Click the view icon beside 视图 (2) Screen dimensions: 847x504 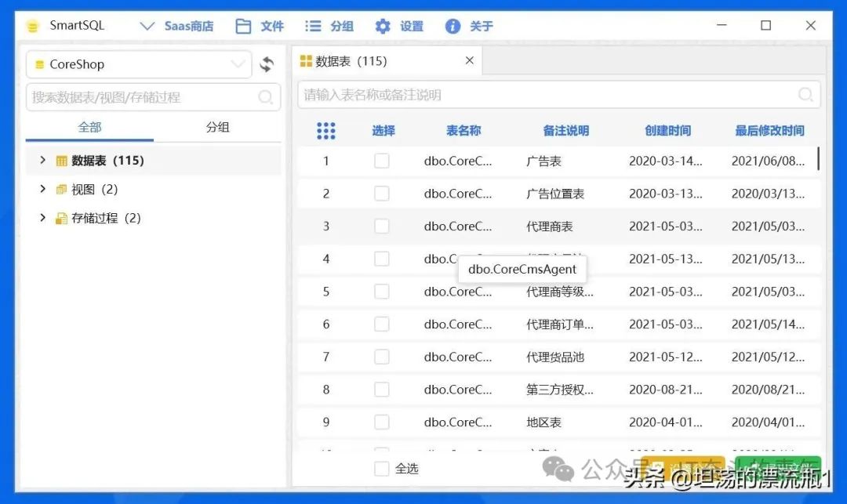click(x=62, y=190)
